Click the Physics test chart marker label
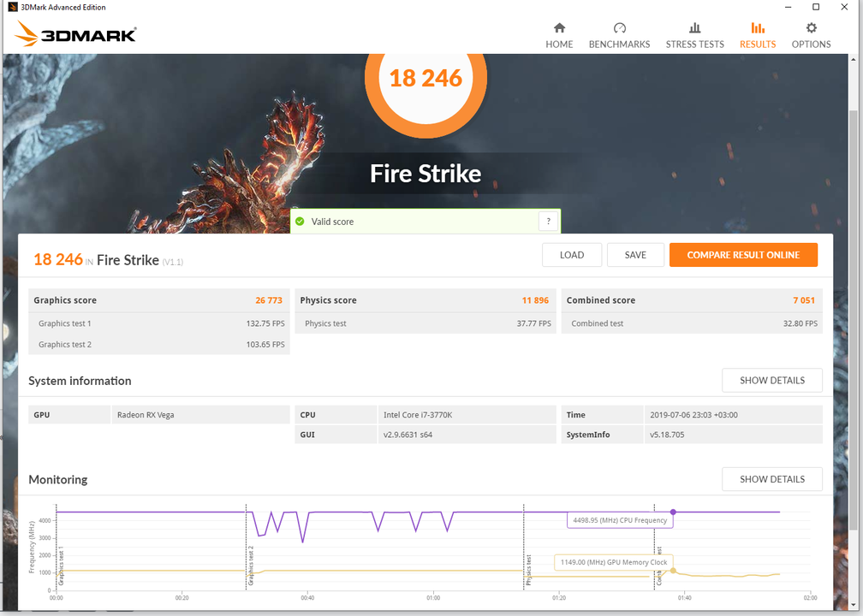 [x=528, y=570]
